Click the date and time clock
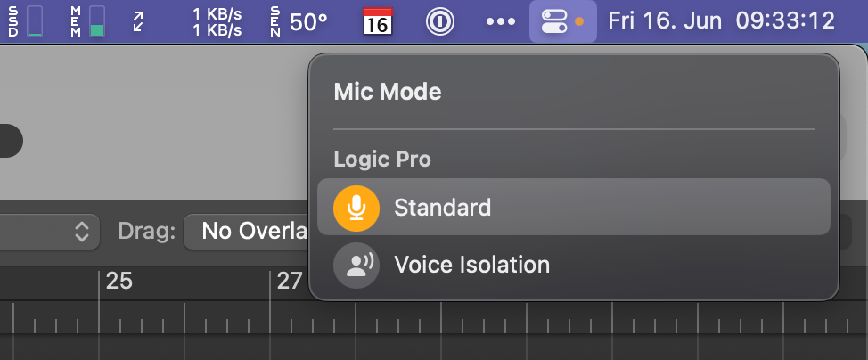 [x=722, y=21]
